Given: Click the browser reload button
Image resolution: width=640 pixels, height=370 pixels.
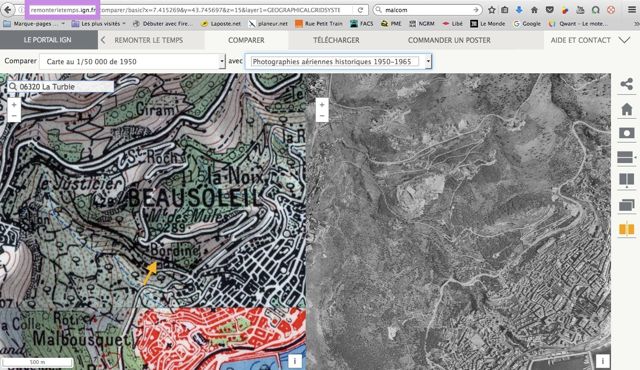Looking at the screenshot, I should (x=360, y=10).
